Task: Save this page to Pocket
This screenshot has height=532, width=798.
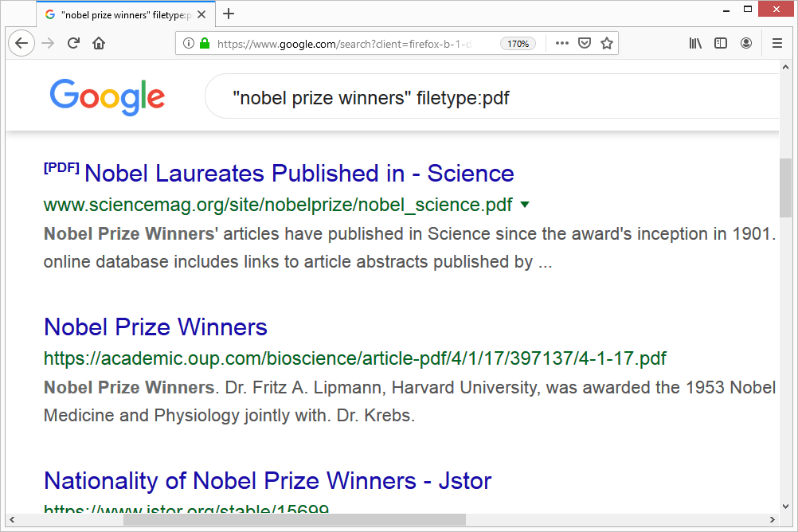Action: [584, 44]
